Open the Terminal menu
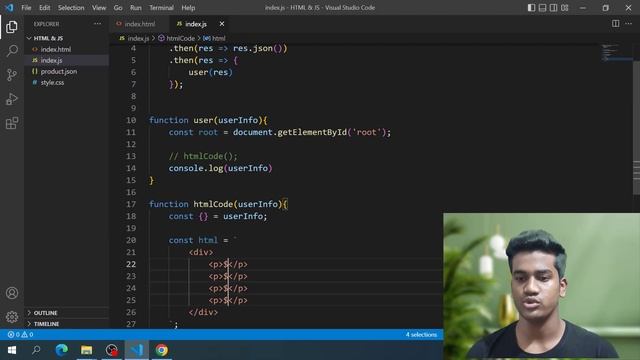 point(161,8)
